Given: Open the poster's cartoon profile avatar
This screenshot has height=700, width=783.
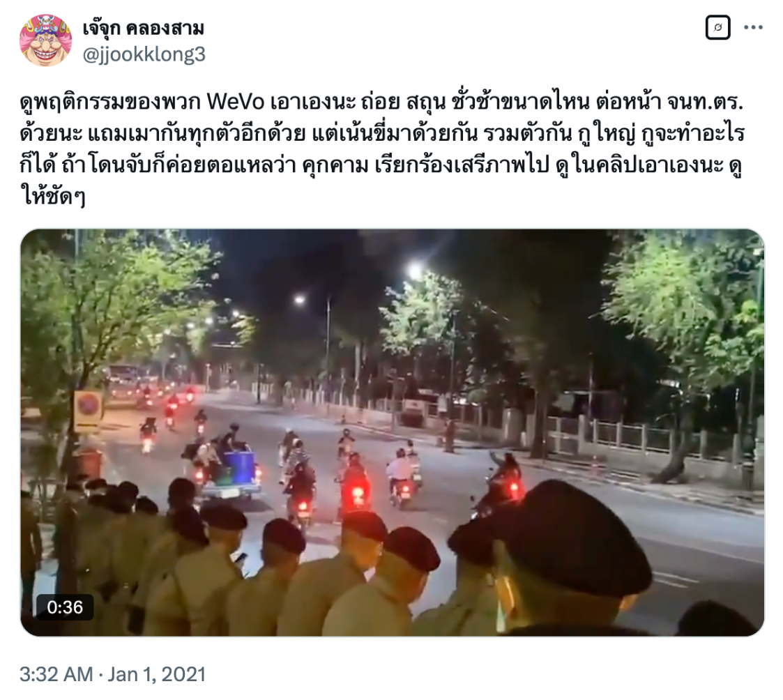Looking at the screenshot, I should point(45,40).
